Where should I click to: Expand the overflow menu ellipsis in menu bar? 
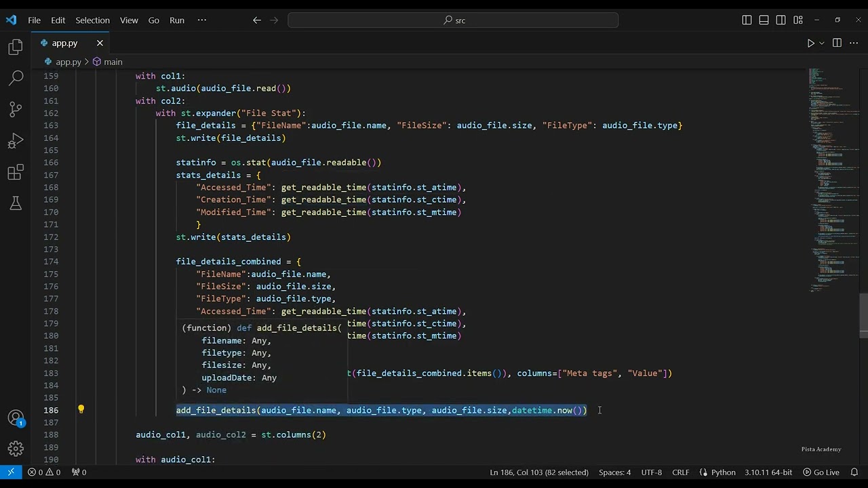click(x=201, y=20)
